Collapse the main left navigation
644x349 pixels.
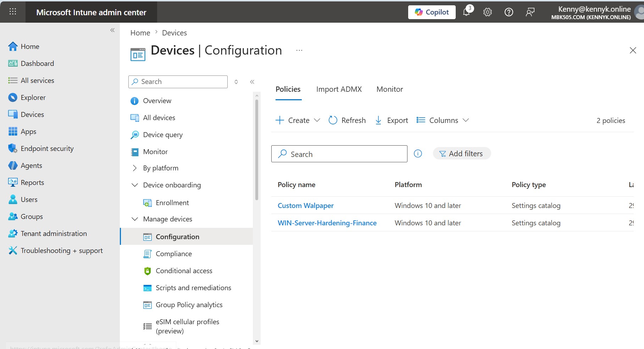tap(112, 30)
